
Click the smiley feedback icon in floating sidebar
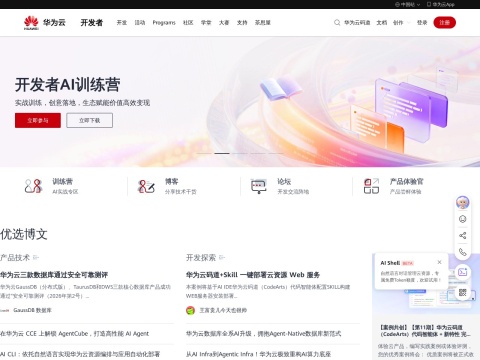click(x=462, y=219)
